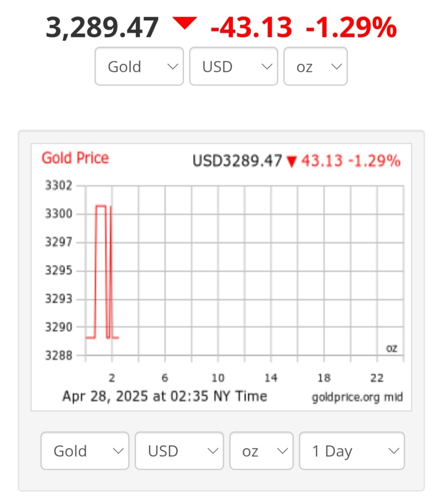Click the small red triangle in chart header
441x504 pixels.
(x=292, y=162)
